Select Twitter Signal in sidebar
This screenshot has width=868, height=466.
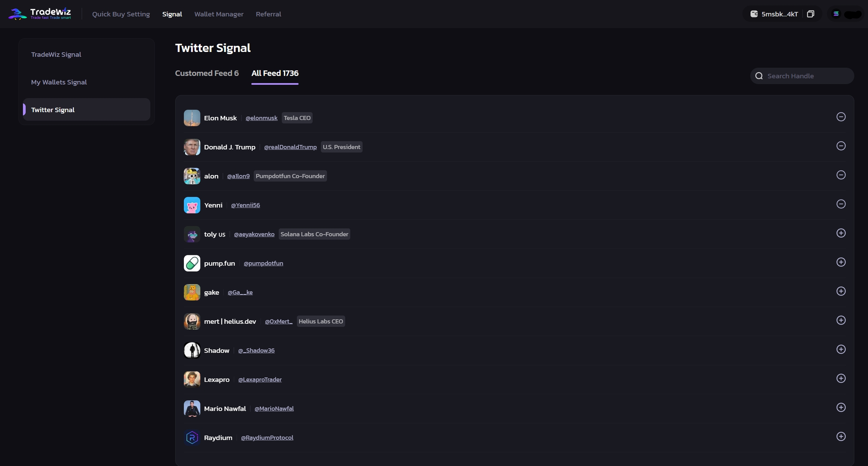coord(87,110)
